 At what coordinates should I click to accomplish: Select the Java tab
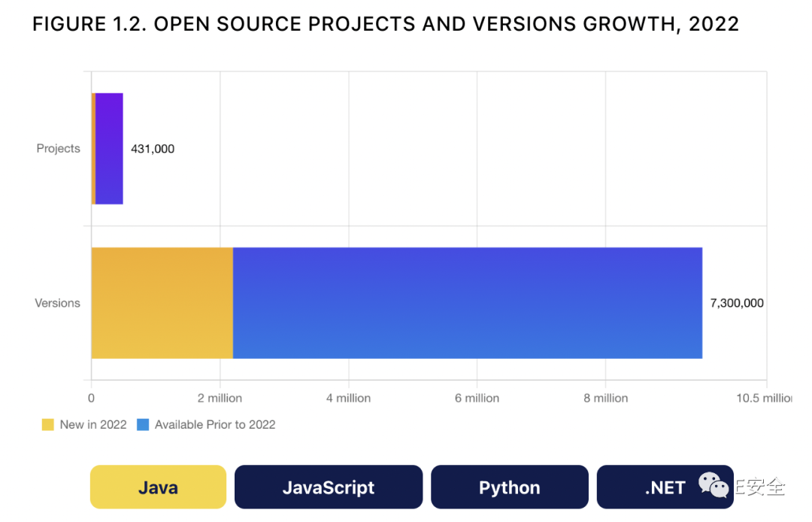point(158,487)
